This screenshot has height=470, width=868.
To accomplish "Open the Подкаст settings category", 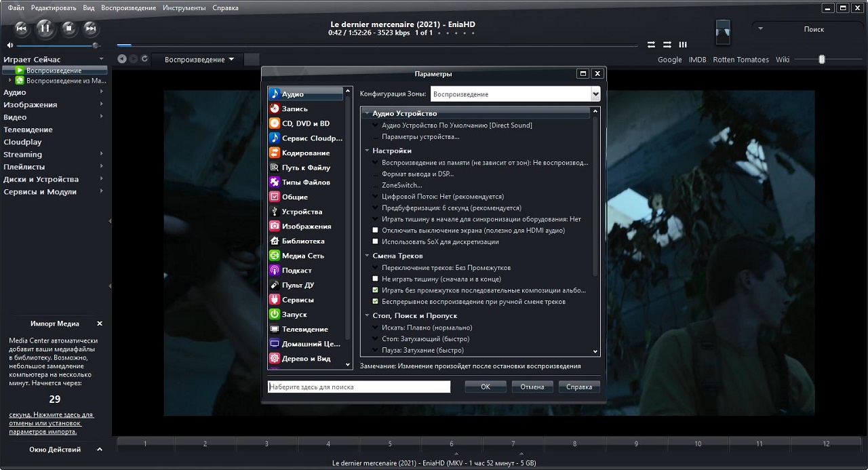I will (296, 271).
